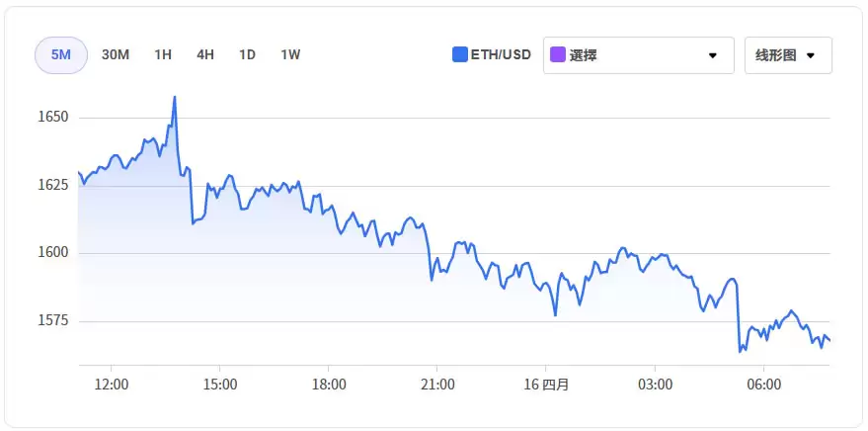Click the 選擇 dropdown arrow
This screenshot has width=868, height=431.
pyautogui.click(x=713, y=55)
